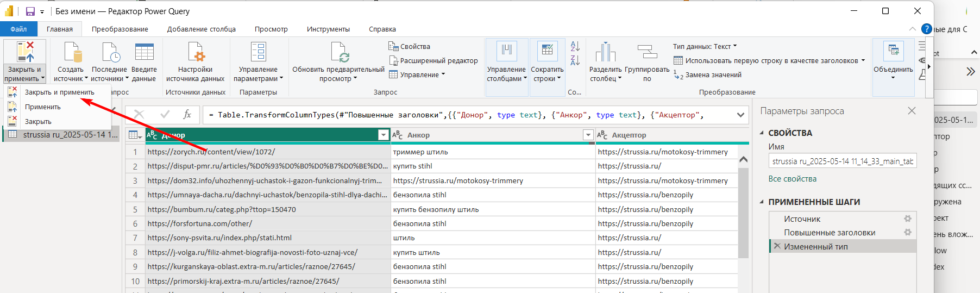Viewport: 980px width, 293px height.
Task: Click the query name input field
Action: coord(842,161)
